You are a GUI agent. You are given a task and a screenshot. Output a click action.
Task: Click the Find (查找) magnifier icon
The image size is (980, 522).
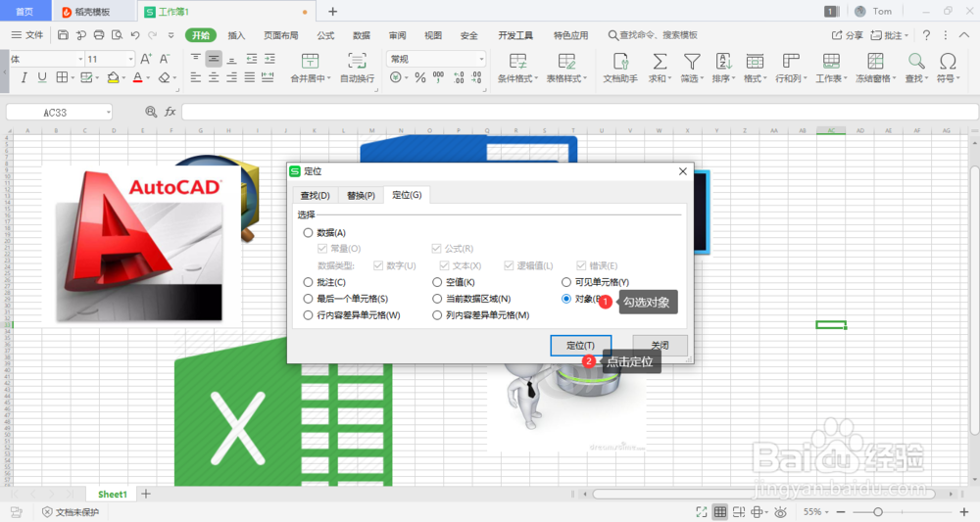pos(916,61)
